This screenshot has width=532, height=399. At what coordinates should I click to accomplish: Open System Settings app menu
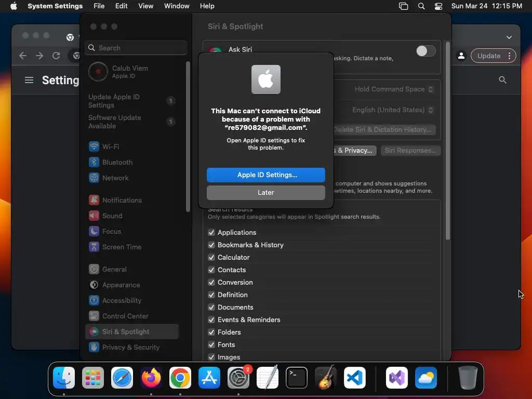pyautogui.click(x=55, y=6)
